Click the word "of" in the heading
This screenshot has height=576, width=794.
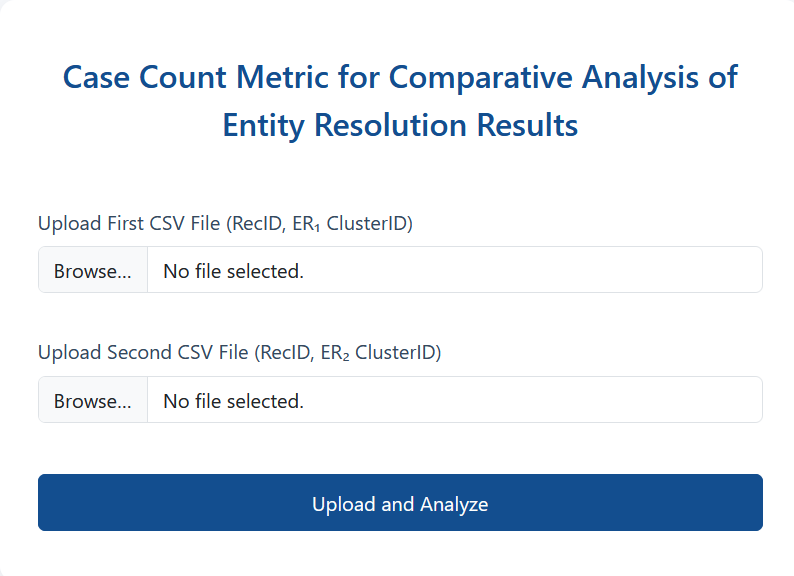tap(721, 77)
